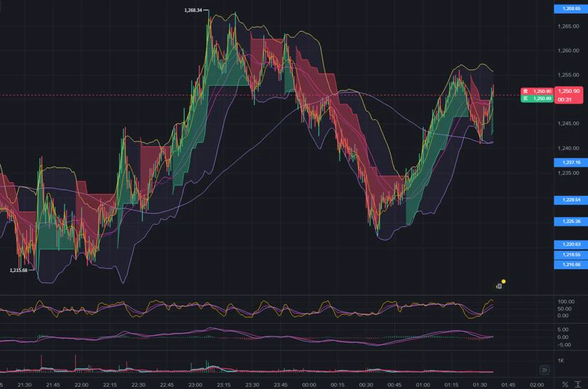This screenshot has width=588, height=389.
Task: Click the 23:00 time axis label
Action: [195, 385]
